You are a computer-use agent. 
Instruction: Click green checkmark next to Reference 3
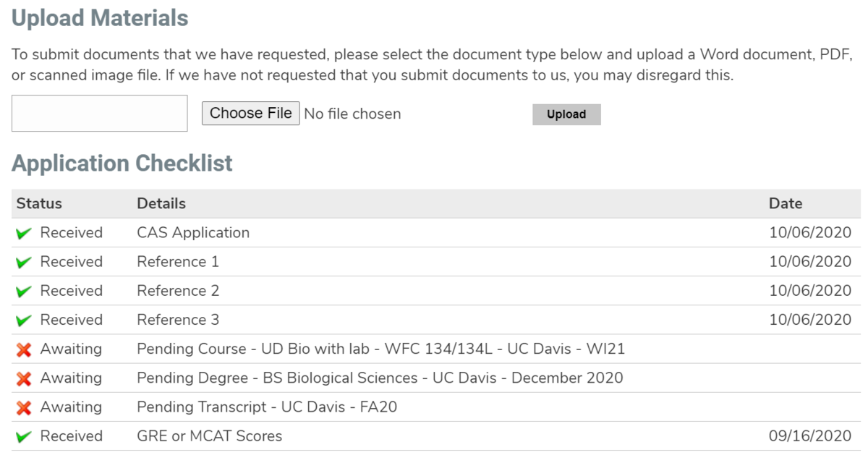tap(24, 320)
